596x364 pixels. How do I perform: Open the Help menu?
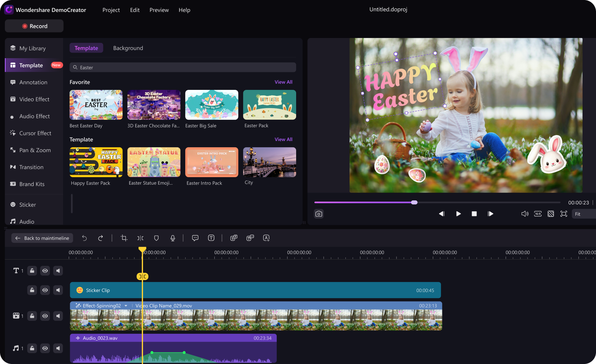pyautogui.click(x=184, y=10)
